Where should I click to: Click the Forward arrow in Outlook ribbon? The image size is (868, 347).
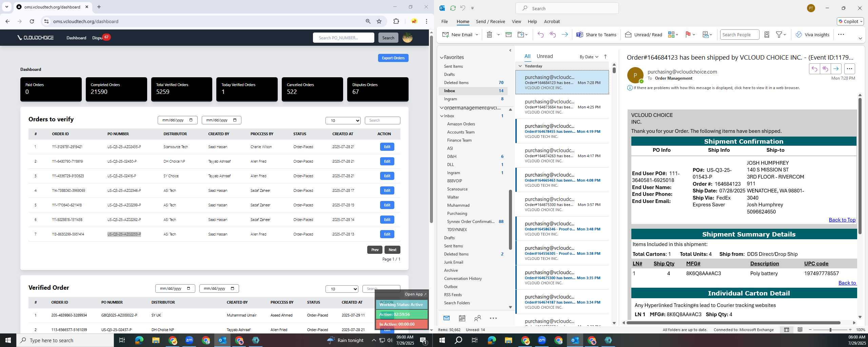pyautogui.click(x=565, y=35)
